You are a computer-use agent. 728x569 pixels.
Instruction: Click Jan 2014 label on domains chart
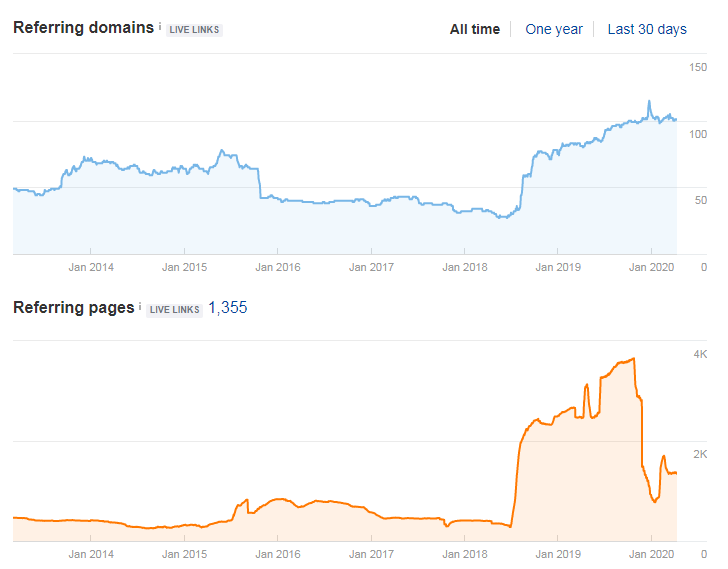tap(91, 267)
